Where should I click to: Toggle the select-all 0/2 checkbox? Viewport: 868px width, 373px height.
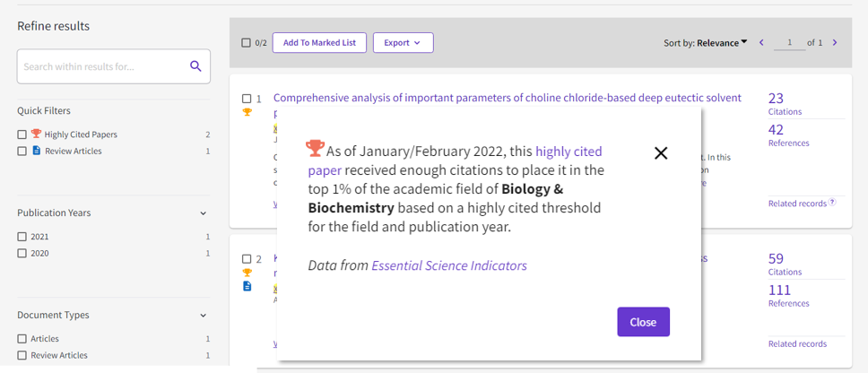tap(247, 43)
